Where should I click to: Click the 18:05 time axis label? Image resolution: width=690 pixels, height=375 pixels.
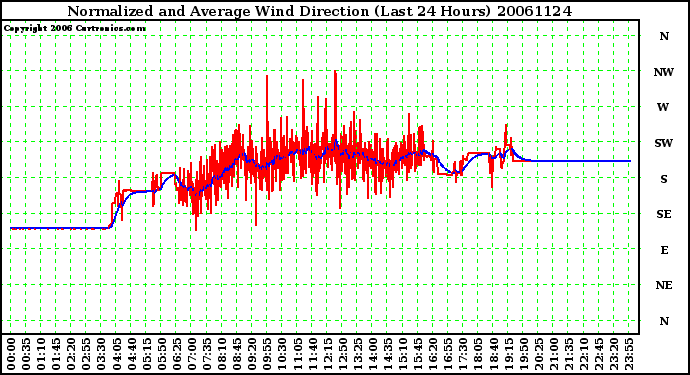click(x=479, y=354)
